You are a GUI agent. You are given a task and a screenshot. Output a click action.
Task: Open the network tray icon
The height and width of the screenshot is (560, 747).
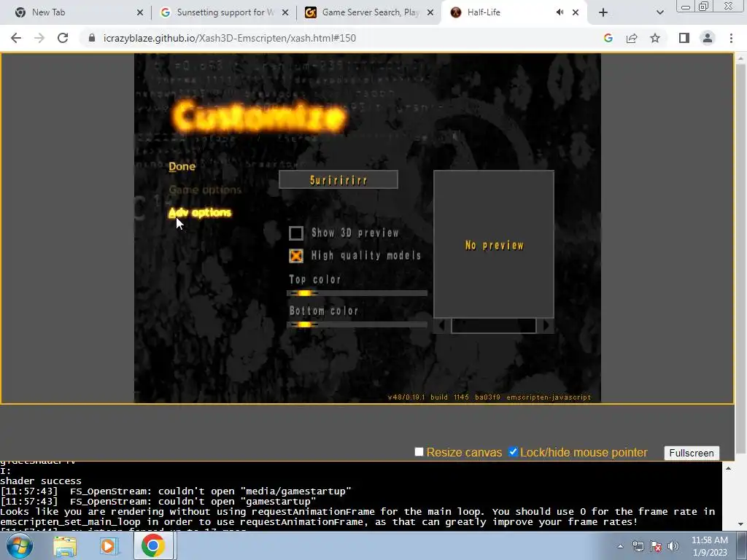(x=638, y=546)
